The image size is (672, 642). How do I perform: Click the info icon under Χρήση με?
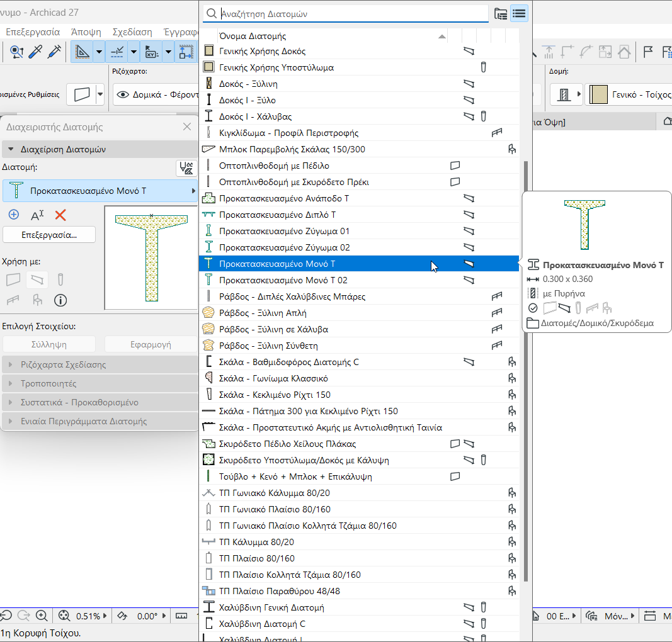pyautogui.click(x=60, y=300)
